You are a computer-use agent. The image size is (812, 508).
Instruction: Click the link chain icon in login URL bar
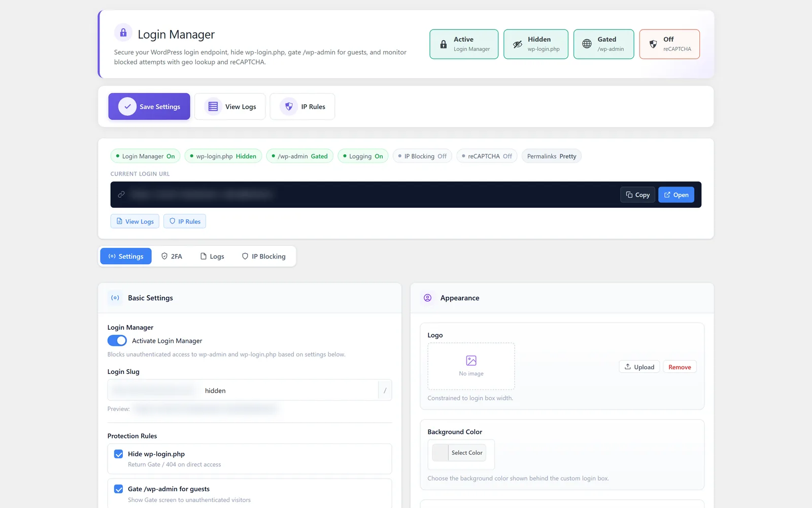pyautogui.click(x=121, y=195)
